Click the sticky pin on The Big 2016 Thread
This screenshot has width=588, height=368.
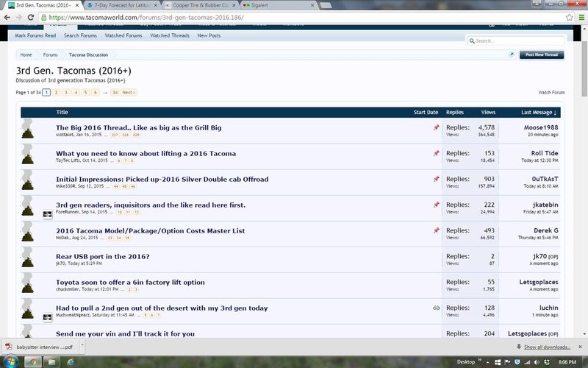(x=436, y=127)
